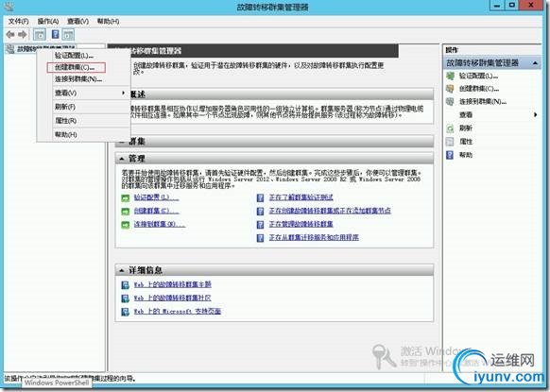Viewport: 550px width, 392px height.
Task: Open the 创建群集(C)... link in 管理 section
Action: point(156,211)
